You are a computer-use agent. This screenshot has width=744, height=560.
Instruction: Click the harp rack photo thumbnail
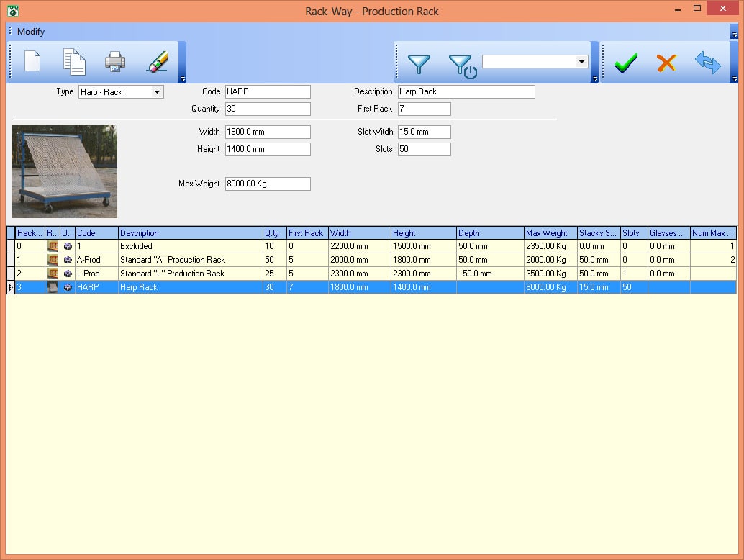(64, 171)
